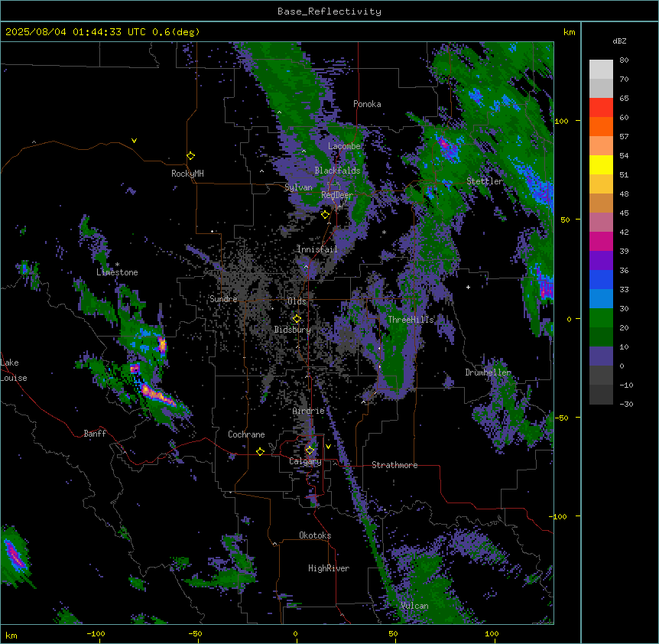659x644 pixels.
Task: Click the Banff label
Action: click(95, 434)
